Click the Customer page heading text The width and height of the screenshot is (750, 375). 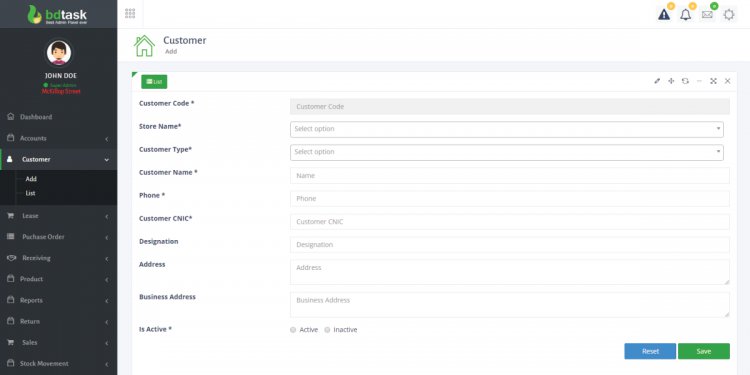pos(185,40)
